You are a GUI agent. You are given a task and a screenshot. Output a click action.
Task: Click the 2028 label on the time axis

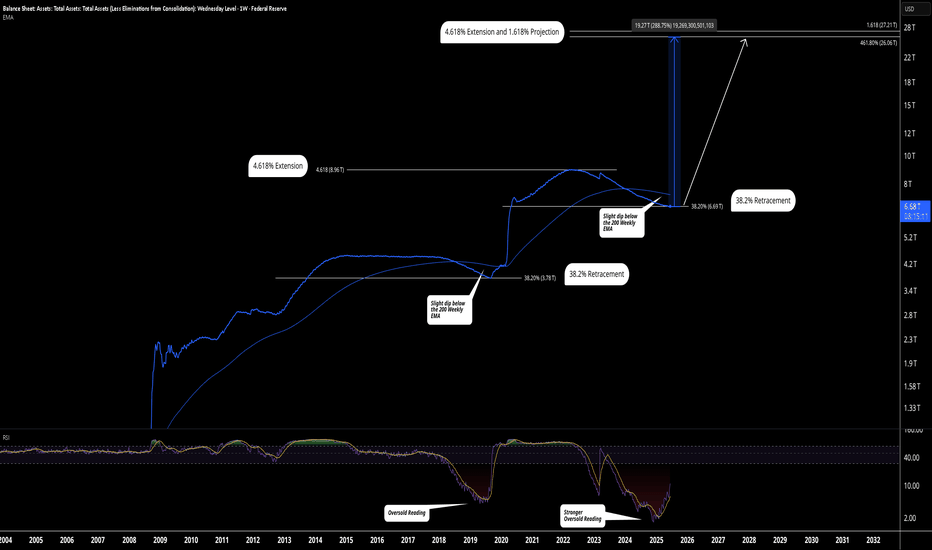749,540
